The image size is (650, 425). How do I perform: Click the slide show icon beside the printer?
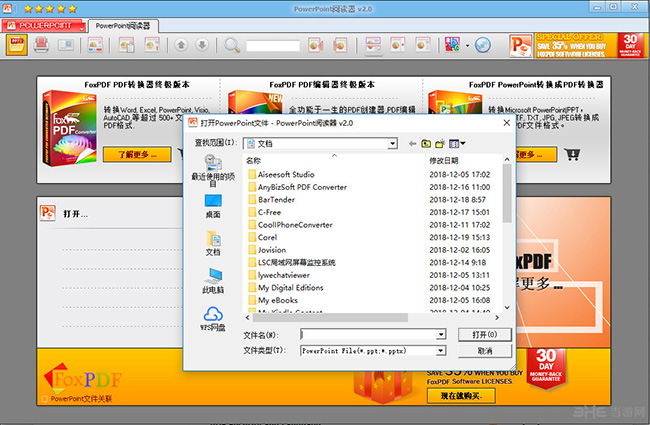pos(66,45)
